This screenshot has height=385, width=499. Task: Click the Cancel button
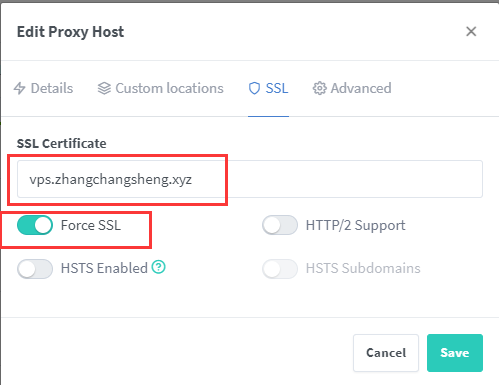[x=386, y=353]
